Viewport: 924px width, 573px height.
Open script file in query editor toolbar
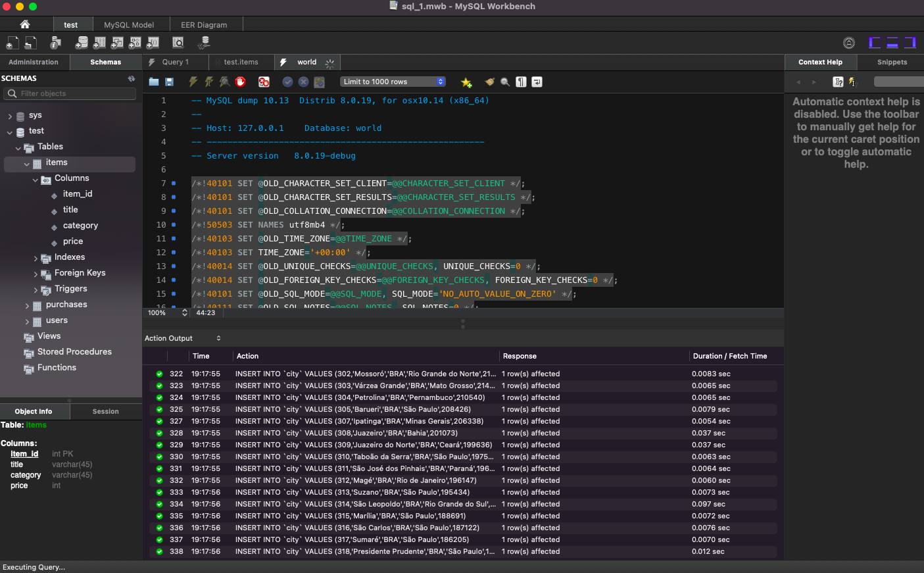click(x=154, y=82)
